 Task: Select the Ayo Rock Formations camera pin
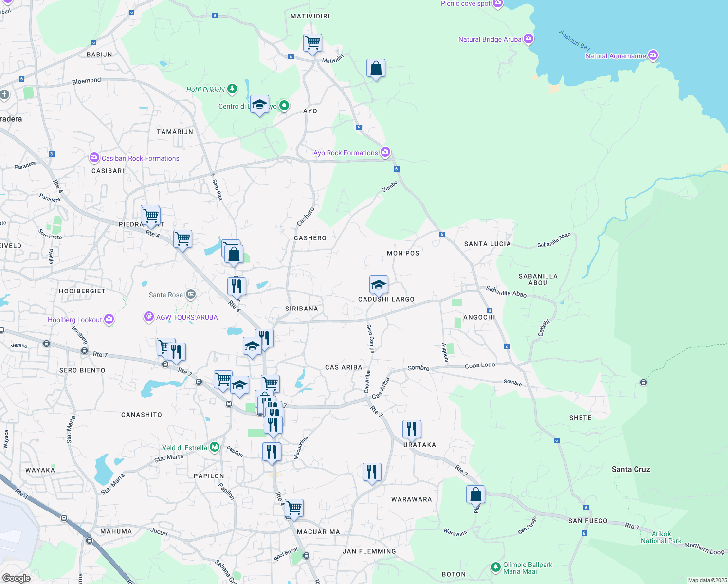click(385, 152)
